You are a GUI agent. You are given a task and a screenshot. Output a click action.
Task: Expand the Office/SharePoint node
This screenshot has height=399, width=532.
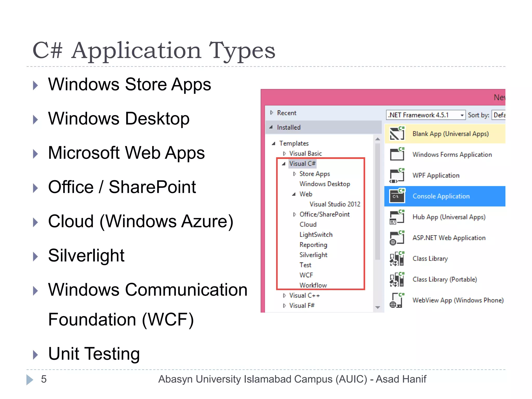tap(294, 214)
